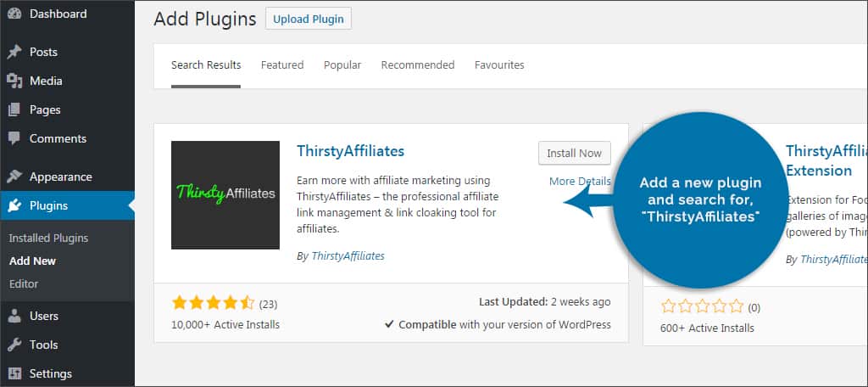The height and width of the screenshot is (387, 868).
Task: Open the Tools menu label
Action: 44,345
